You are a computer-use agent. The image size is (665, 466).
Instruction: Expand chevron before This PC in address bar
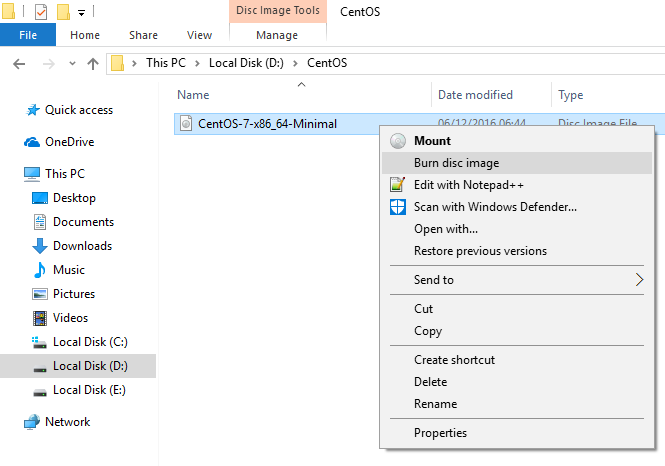(134, 63)
